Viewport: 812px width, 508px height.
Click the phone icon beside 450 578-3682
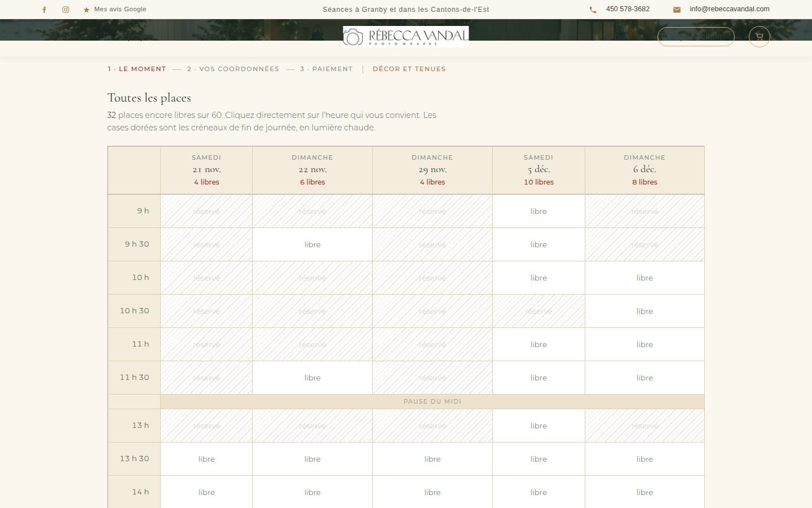click(x=593, y=10)
